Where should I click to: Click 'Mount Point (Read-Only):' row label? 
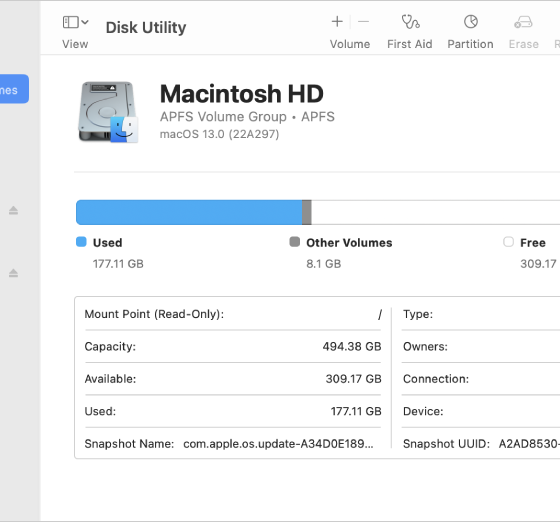[154, 314]
